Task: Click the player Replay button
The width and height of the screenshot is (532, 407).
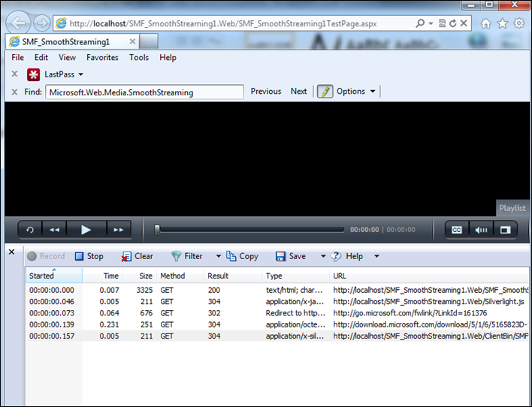Action: [30, 230]
